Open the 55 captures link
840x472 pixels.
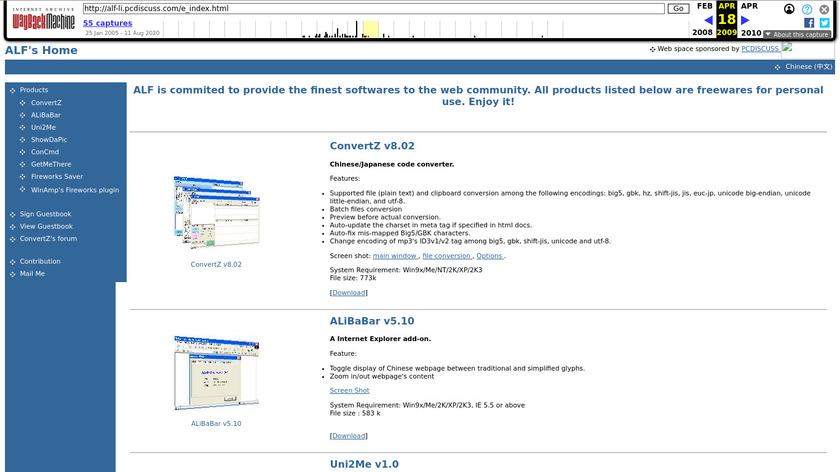(107, 23)
